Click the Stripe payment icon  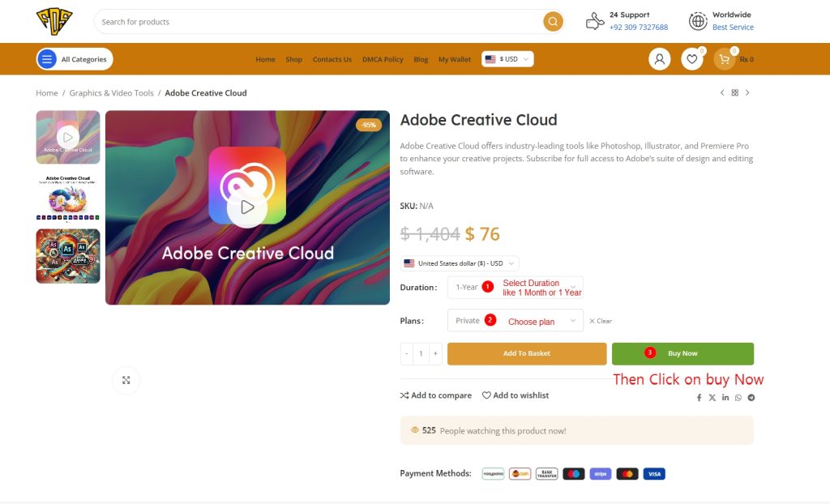(x=601, y=474)
